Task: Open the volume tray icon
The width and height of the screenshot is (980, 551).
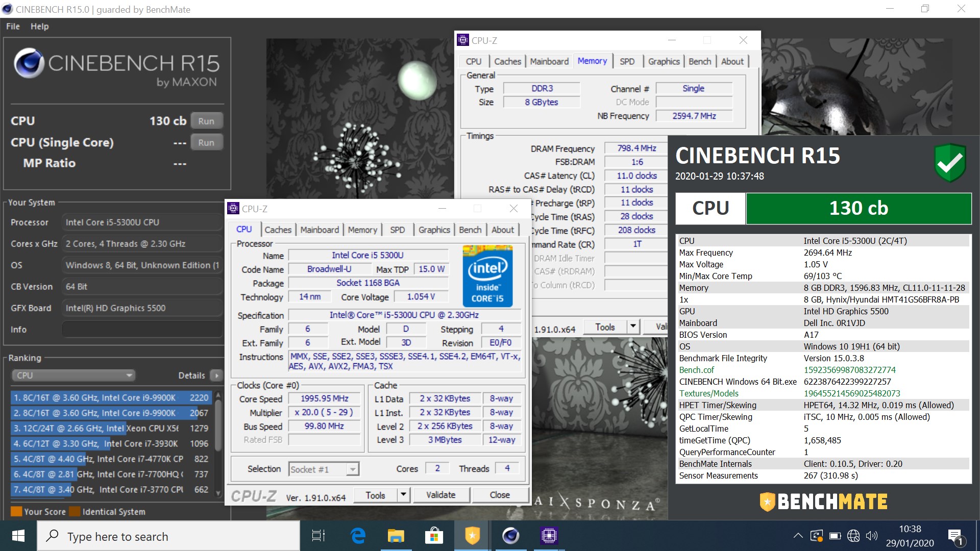Action: tap(872, 536)
